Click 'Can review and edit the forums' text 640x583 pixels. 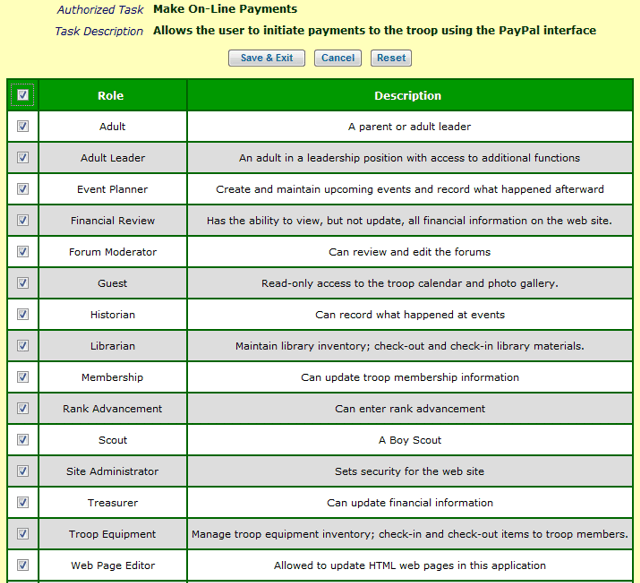click(x=410, y=252)
